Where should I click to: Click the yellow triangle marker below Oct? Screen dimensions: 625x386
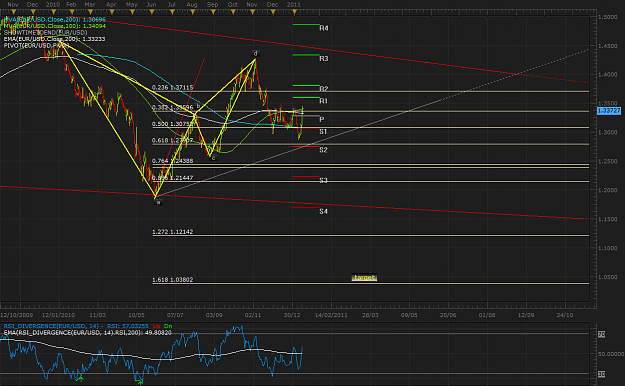pyautogui.click(x=233, y=12)
